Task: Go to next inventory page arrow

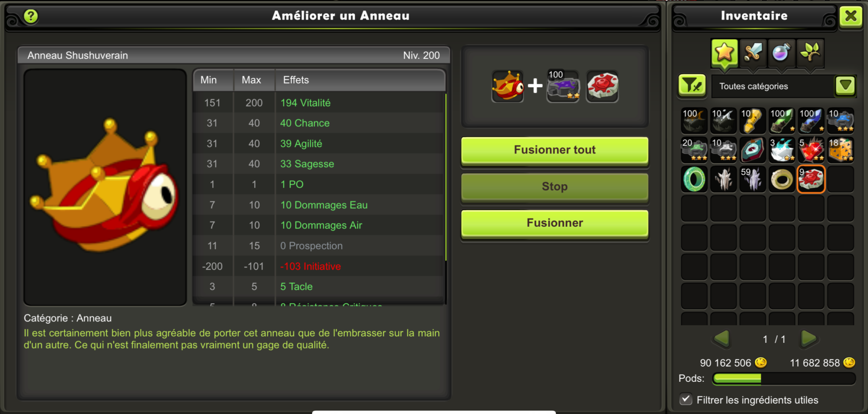Action: 809,338
